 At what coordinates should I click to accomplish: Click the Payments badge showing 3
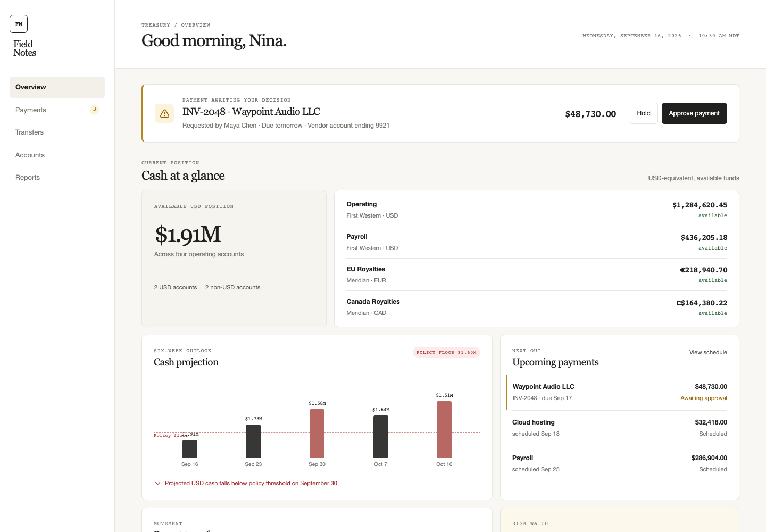click(94, 110)
